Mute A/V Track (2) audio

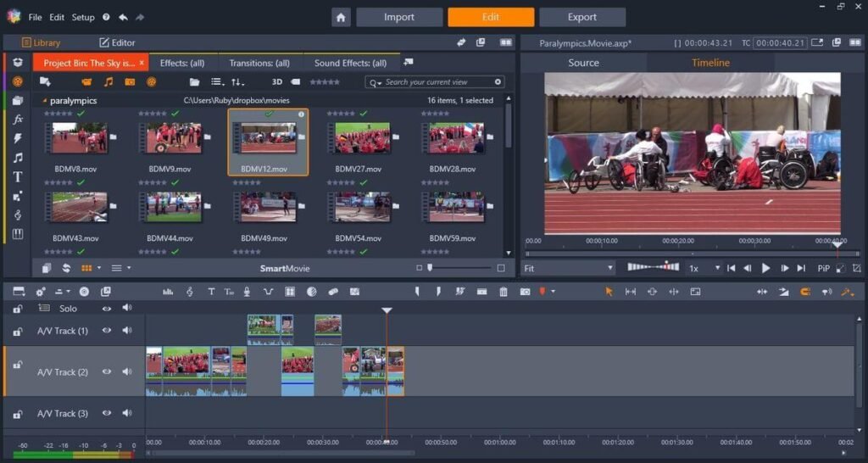[x=127, y=371]
